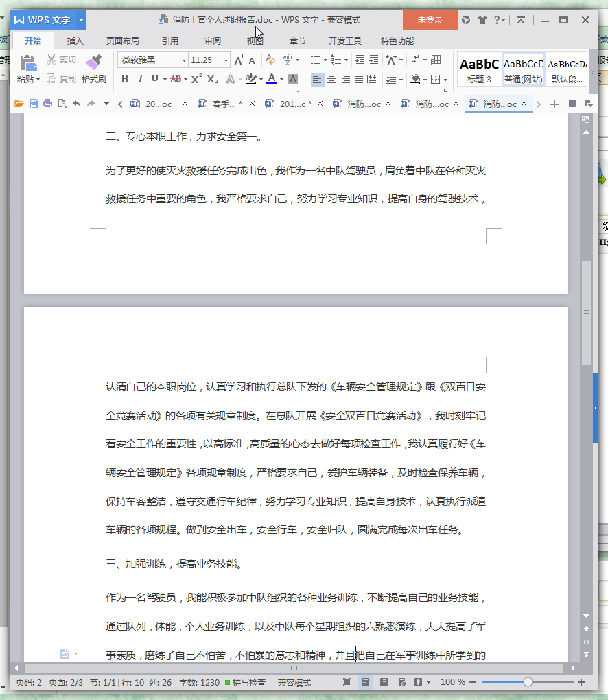This screenshot has height=700, width=608.
Task: Click the Format Painter brush icon
Action: coord(93,63)
